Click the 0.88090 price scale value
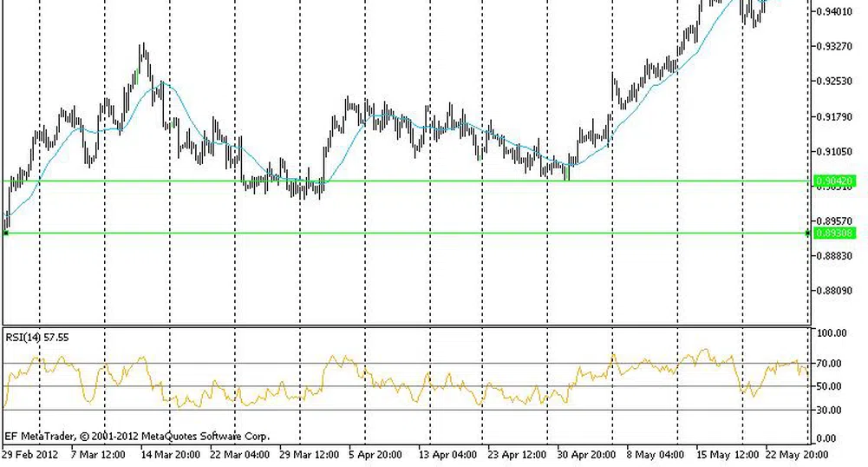The image size is (868, 467). coord(834,291)
